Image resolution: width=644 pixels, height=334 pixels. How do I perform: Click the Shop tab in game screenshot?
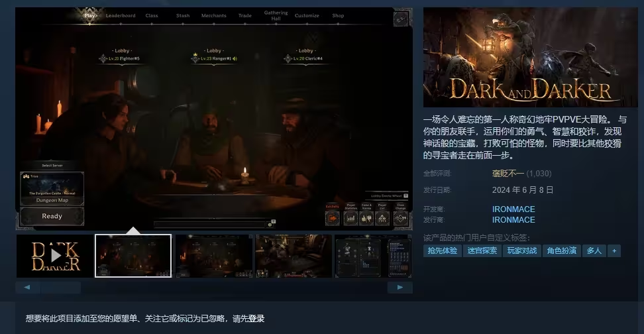(x=338, y=16)
